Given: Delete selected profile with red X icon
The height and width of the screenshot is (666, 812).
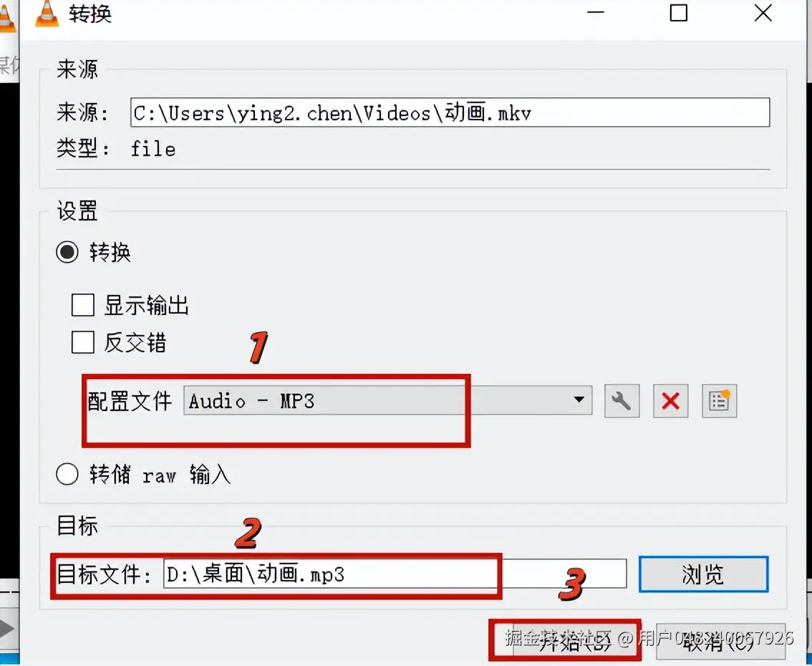Looking at the screenshot, I should point(671,401).
